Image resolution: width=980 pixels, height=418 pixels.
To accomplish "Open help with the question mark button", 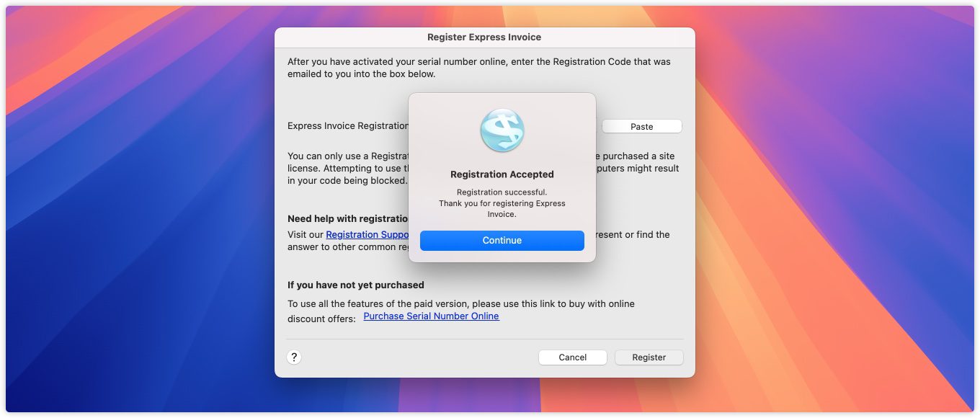I will point(294,357).
